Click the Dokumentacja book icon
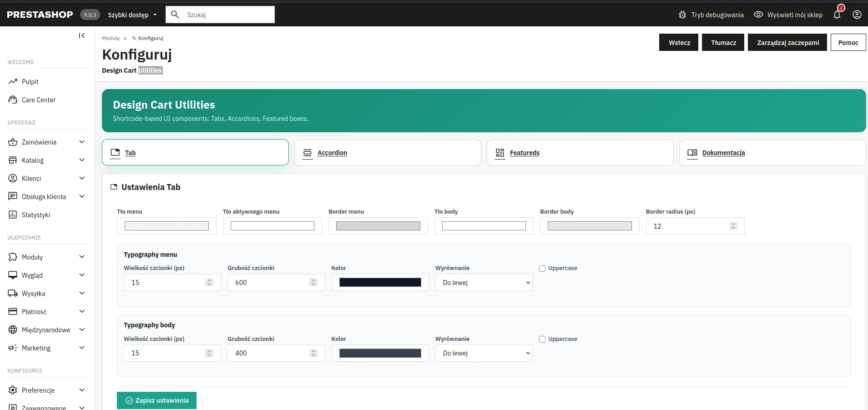The width and height of the screenshot is (868, 410). 692,153
